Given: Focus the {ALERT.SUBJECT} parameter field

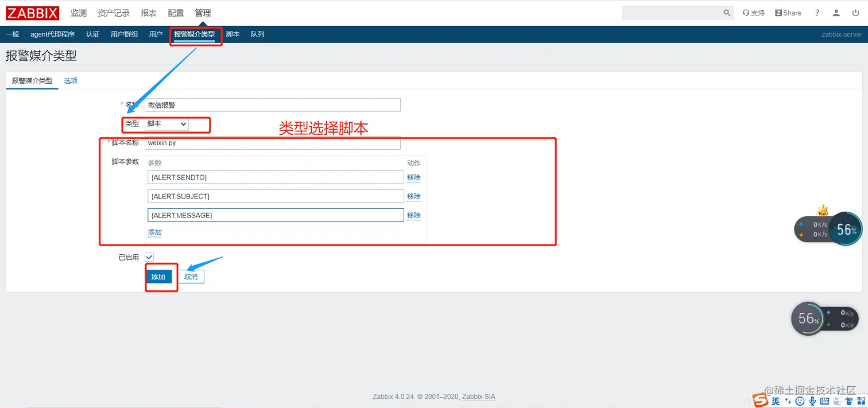Looking at the screenshot, I should 276,196.
